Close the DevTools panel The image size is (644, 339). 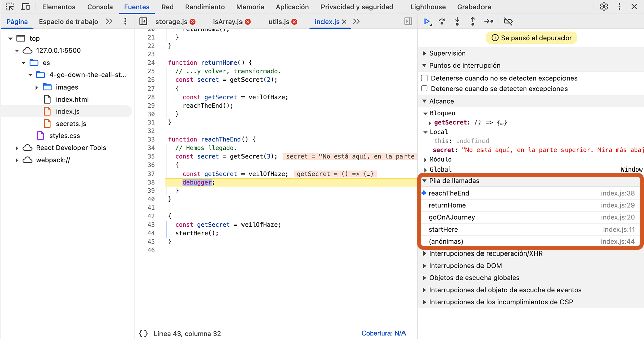point(634,7)
